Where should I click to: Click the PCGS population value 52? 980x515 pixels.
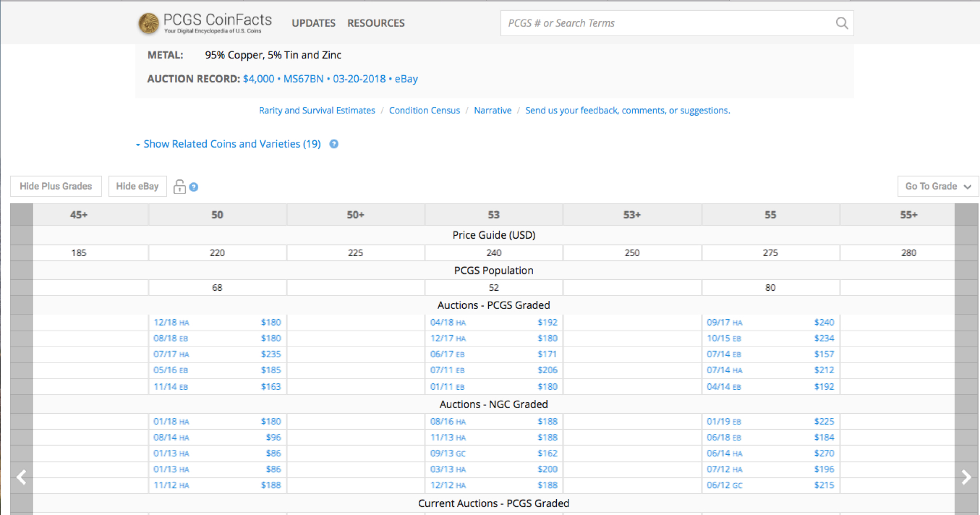click(x=494, y=287)
